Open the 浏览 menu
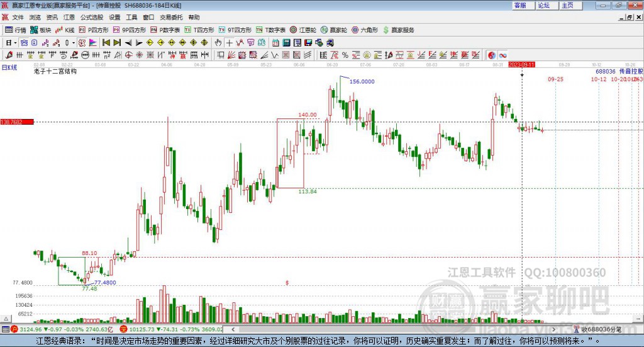This screenshot has height=347, width=644. pyautogui.click(x=35, y=17)
